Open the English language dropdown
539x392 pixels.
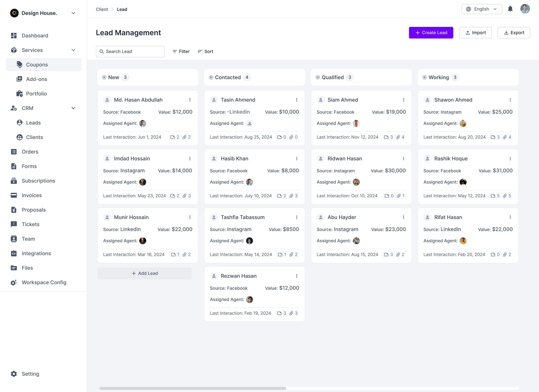[481, 9]
